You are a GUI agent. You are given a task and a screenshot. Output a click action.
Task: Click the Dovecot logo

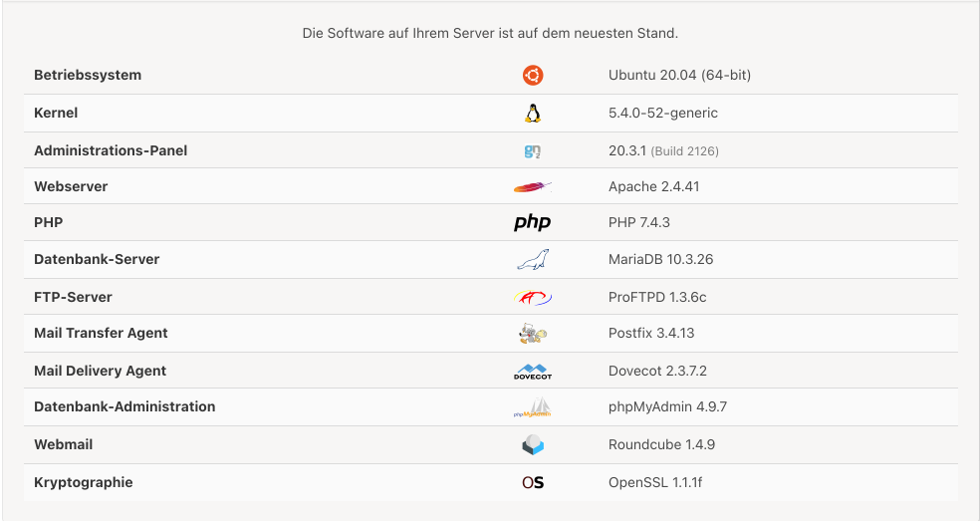tap(533, 371)
